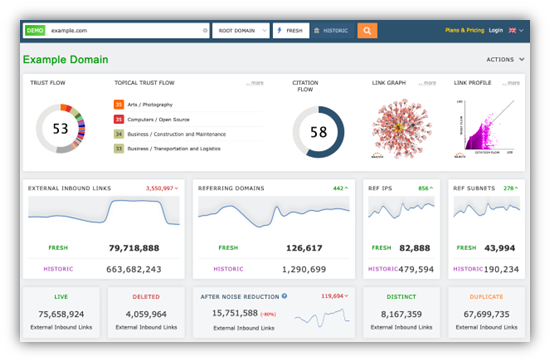Screen dimensions: 550x362
Task: Open the 856 Ref IPs change indicator
Action: (425, 188)
